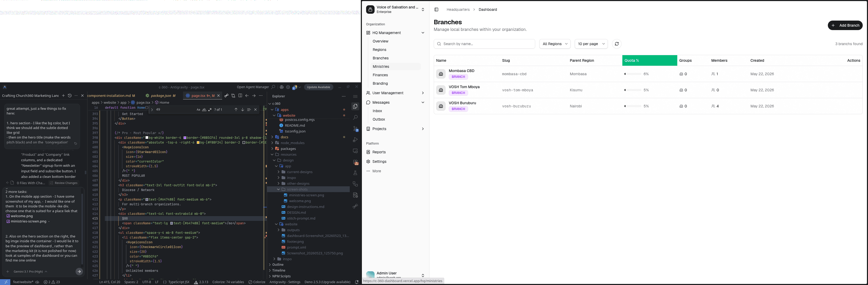Click feat/website branch in status bar
868x285 pixels.
point(23,282)
